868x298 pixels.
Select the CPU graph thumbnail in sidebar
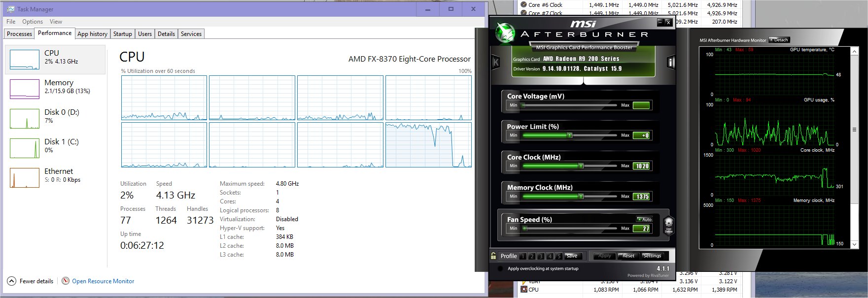coord(25,60)
